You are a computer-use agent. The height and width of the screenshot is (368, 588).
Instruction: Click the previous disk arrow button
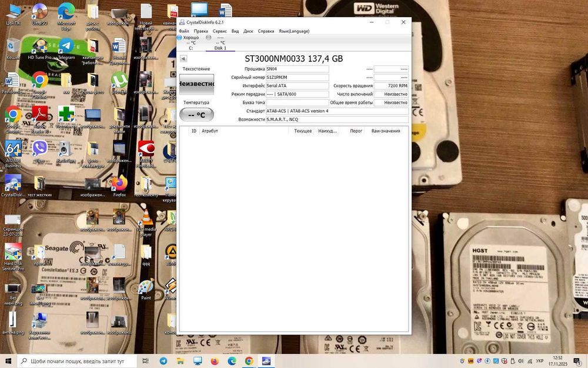(x=183, y=58)
